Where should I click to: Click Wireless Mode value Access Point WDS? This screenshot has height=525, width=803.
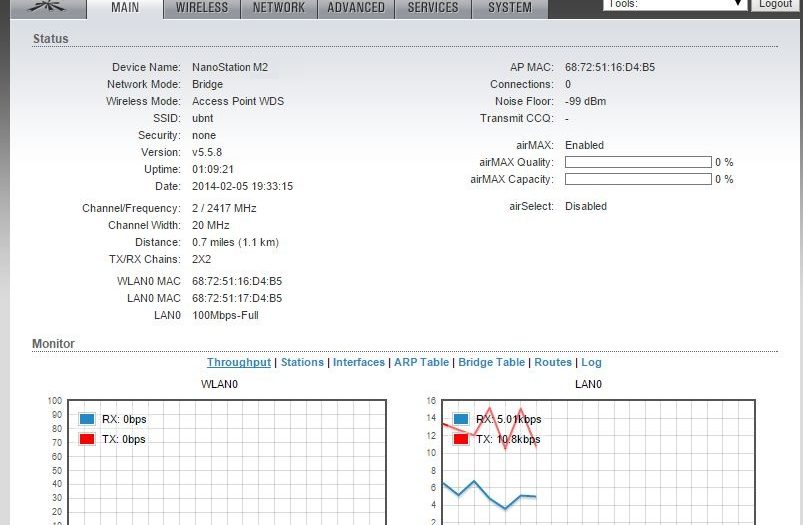tap(238, 101)
